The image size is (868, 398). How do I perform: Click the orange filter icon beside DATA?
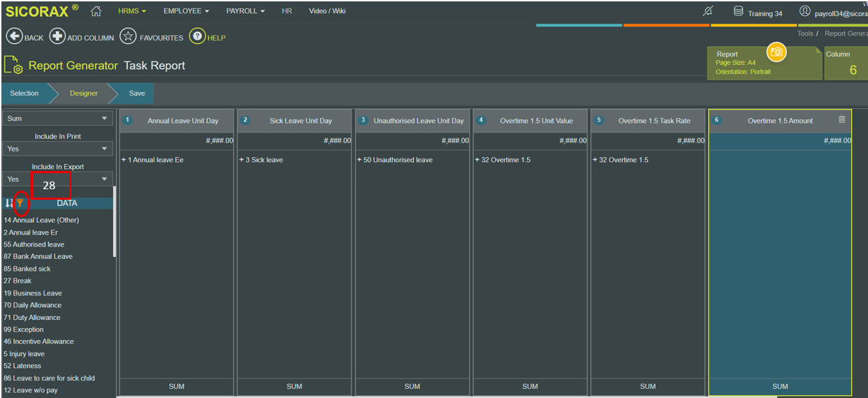tap(20, 203)
